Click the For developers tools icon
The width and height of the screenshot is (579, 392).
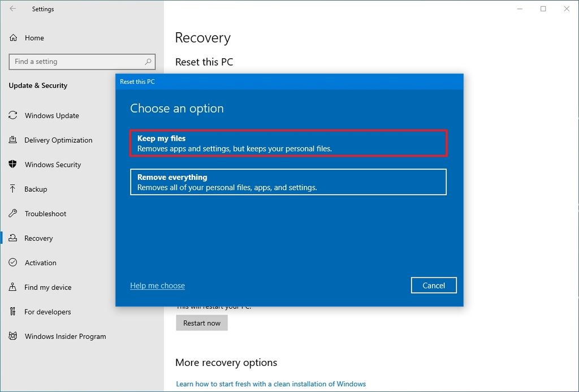click(x=13, y=312)
